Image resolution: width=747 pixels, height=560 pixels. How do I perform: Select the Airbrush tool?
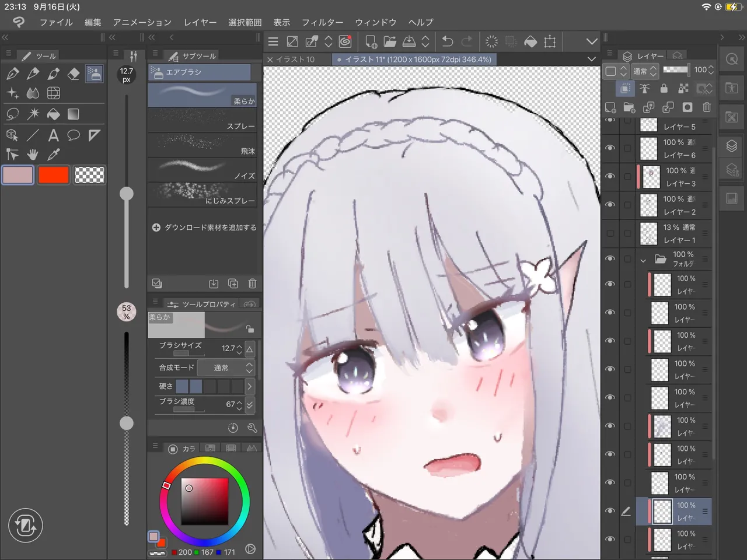pos(94,73)
